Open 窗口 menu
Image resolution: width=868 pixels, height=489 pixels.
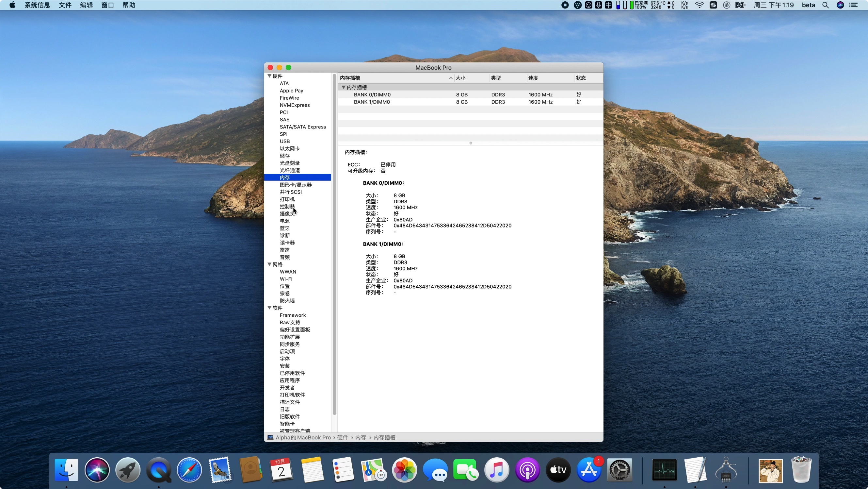click(x=107, y=5)
